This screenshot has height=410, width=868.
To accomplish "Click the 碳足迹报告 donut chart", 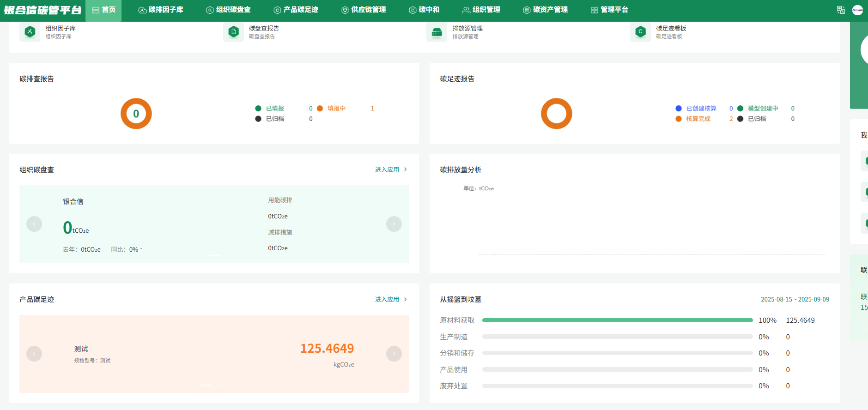I will coord(556,114).
